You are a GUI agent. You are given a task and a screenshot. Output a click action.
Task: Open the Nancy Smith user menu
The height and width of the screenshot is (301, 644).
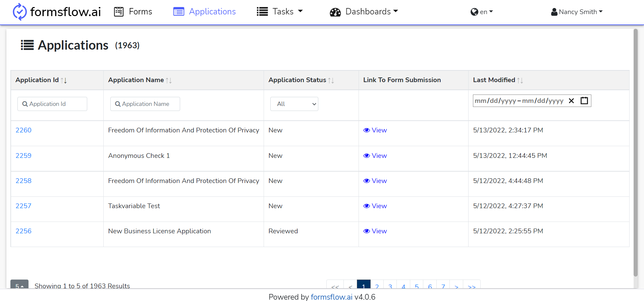click(577, 12)
